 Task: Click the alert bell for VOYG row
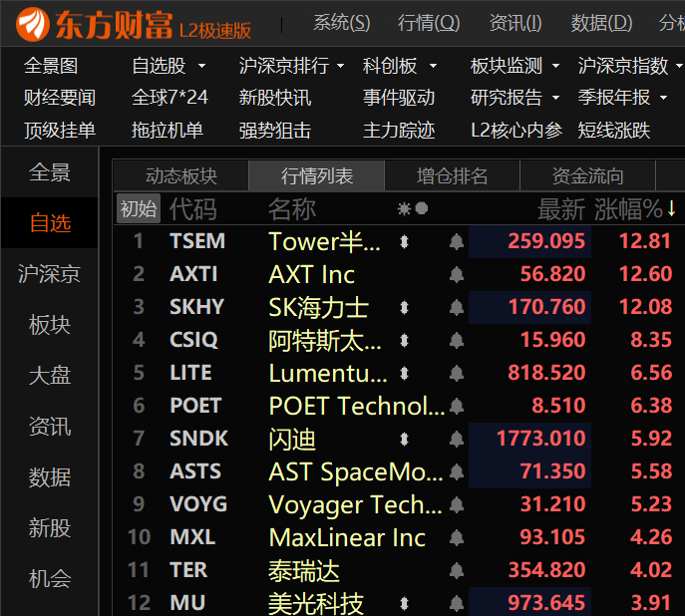pyautogui.click(x=457, y=504)
